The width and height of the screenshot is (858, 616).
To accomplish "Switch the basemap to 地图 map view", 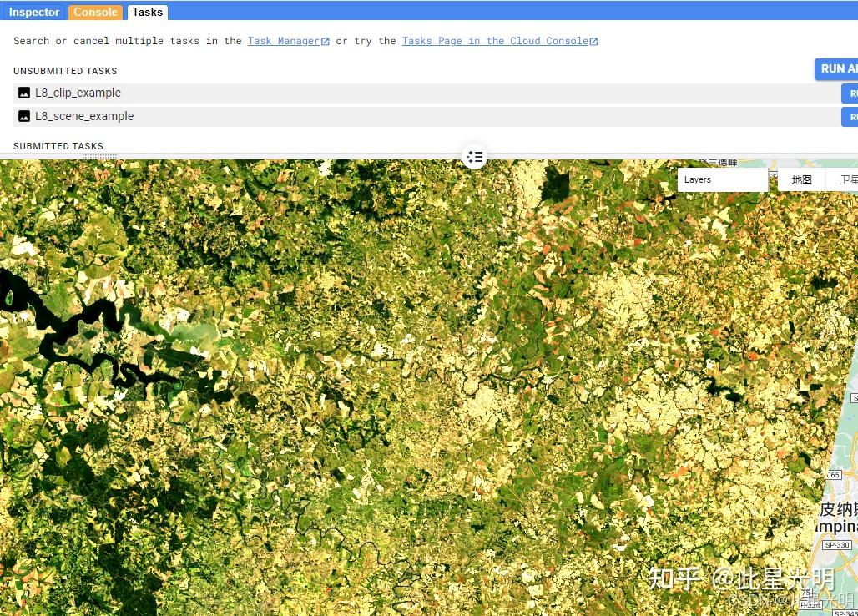I will pos(800,179).
